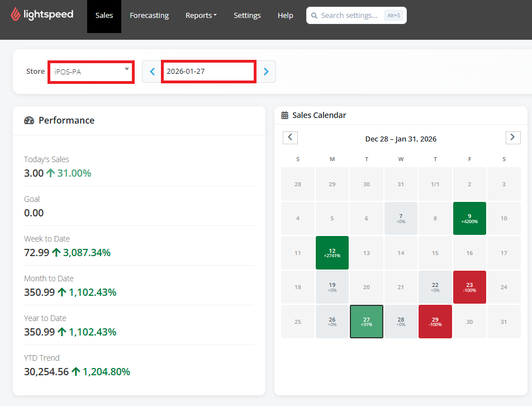Open the Forecasting tab
Image resolution: width=532 pixels, height=406 pixels.
tap(149, 16)
